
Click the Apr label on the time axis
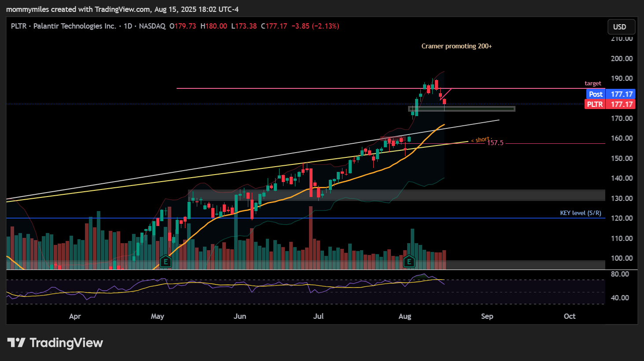point(75,316)
